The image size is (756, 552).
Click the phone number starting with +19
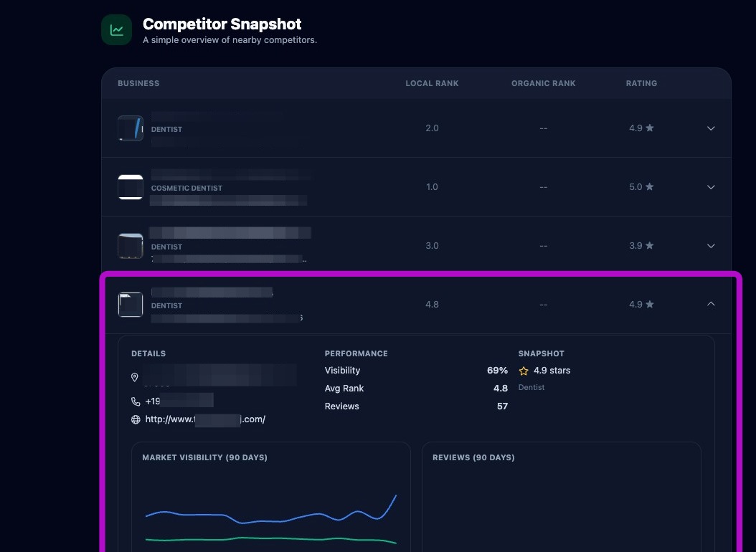click(179, 401)
